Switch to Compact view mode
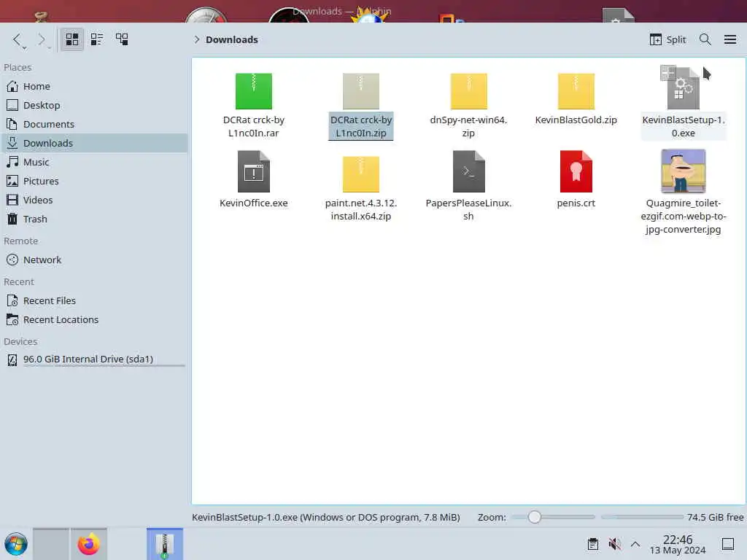The width and height of the screenshot is (747, 560). pos(97,39)
